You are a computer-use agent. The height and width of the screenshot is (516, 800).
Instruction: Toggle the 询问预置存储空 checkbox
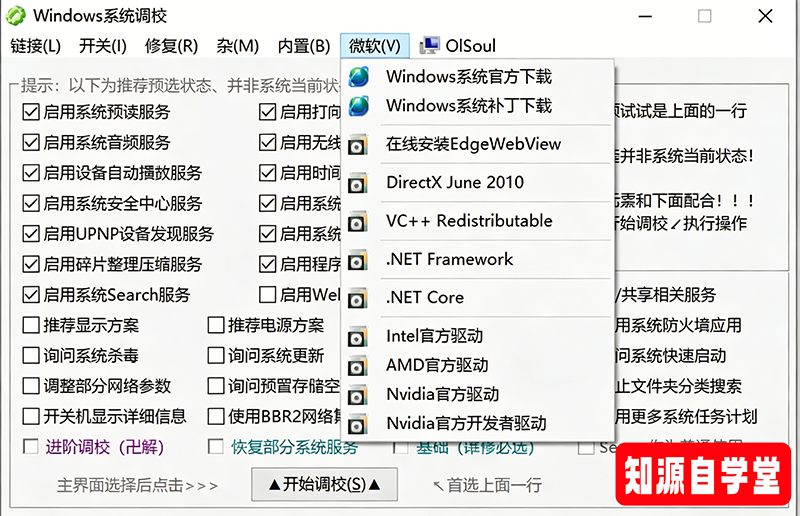(216, 386)
